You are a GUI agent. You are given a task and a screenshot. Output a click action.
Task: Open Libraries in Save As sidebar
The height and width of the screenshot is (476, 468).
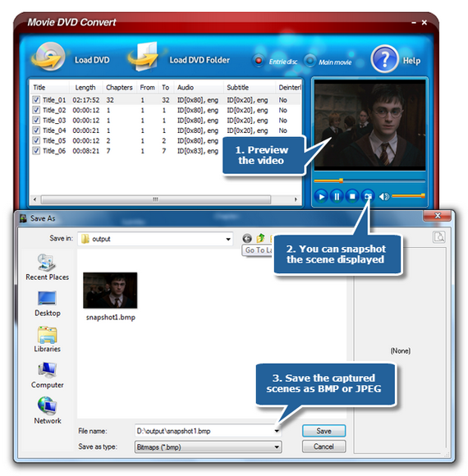(x=48, y=340)
